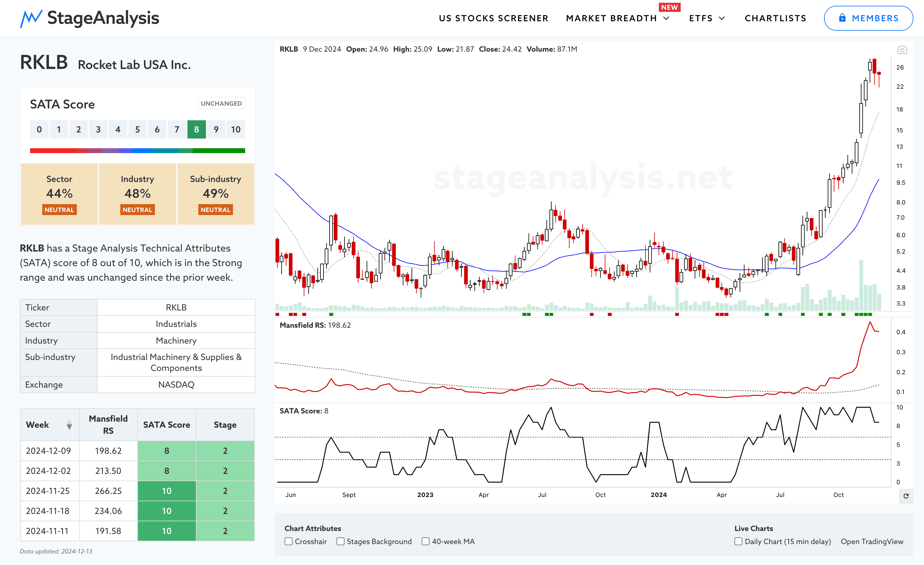Toggle the 40-week MA checkbox

(426, 541)
